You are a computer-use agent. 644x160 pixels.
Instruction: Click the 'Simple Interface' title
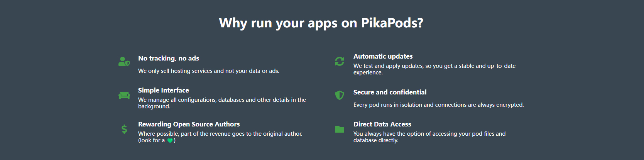[164, 90]
